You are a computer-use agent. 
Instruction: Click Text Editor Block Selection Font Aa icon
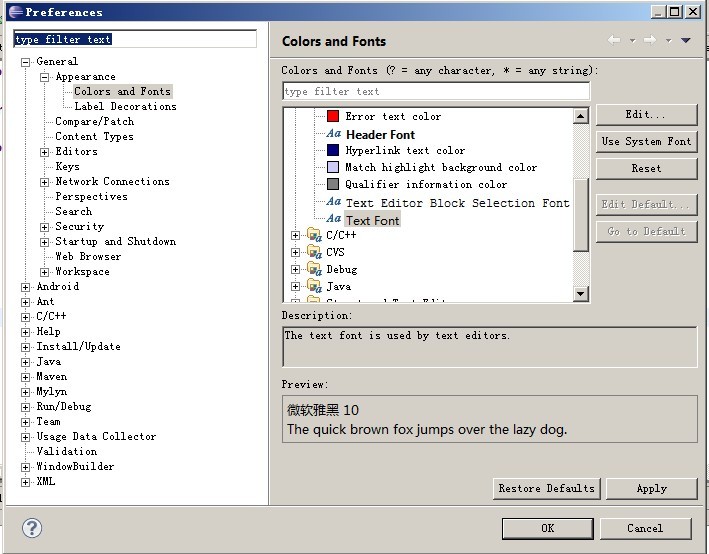(x=333, y=202)
